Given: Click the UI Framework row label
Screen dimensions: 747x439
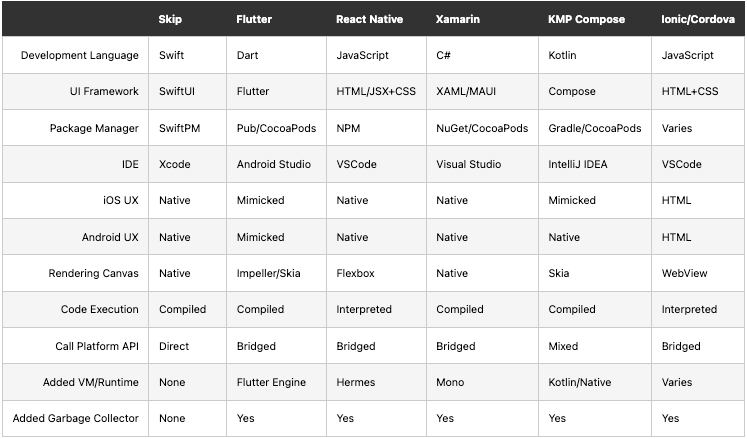Looking at the screenshot, I should (98, 92).
